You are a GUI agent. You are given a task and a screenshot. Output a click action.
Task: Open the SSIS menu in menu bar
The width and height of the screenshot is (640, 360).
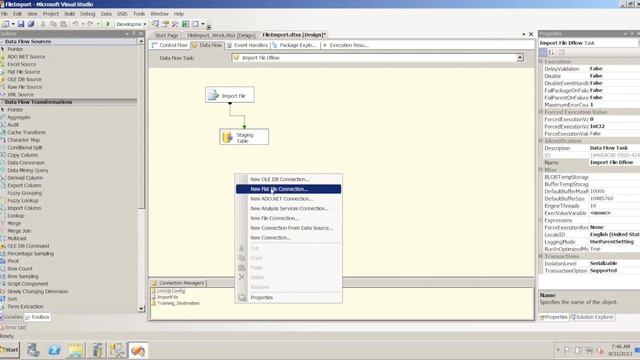tap(122, 13)
